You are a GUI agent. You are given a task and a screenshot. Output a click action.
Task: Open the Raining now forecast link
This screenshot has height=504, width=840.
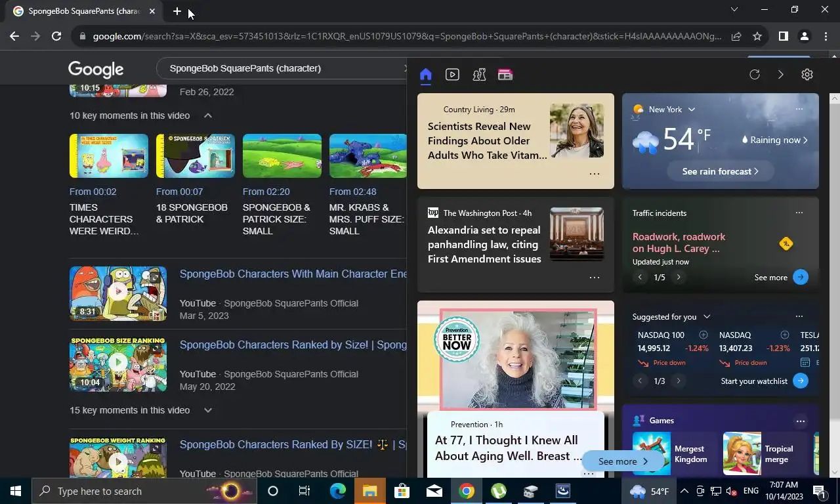[775, 140]
